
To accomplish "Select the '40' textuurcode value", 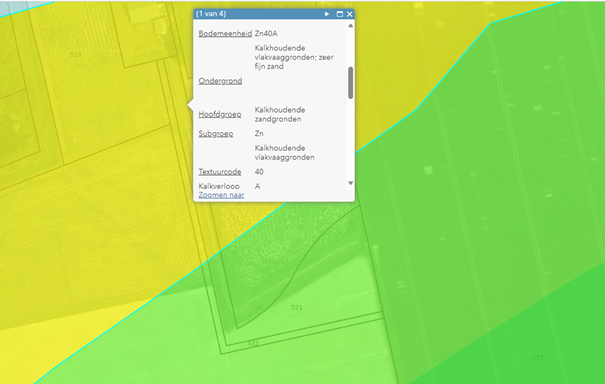I will (x=259, y=172).
